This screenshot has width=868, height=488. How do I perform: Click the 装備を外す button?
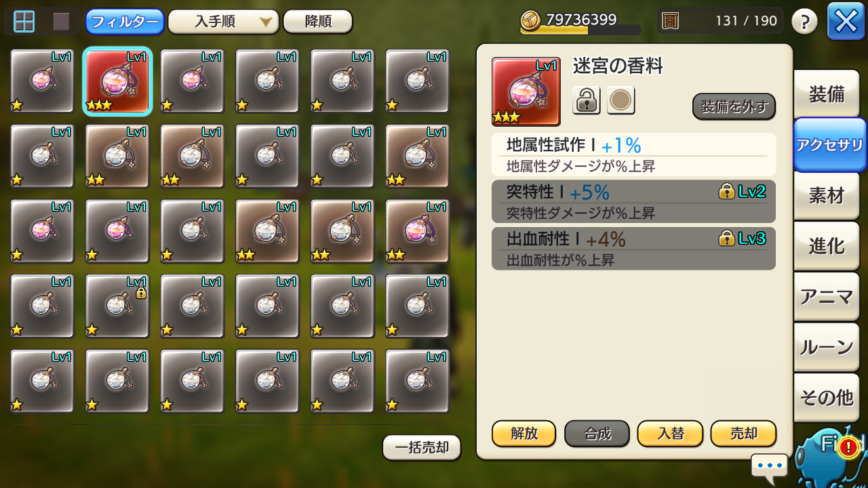point(734,106)
